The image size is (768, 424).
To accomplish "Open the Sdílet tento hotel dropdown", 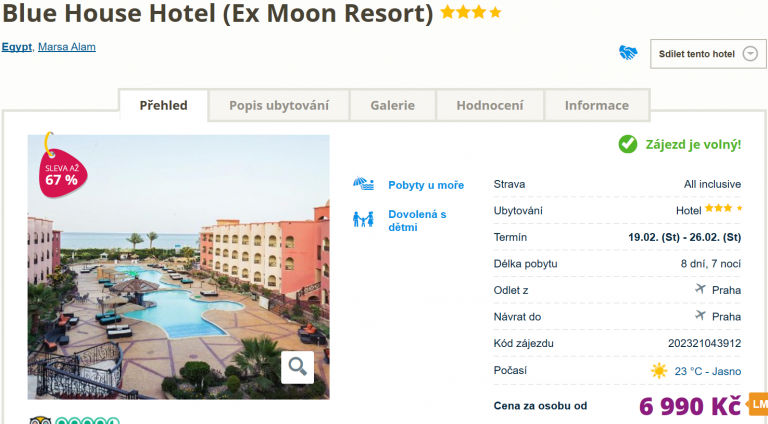I will tap(708, 54).
